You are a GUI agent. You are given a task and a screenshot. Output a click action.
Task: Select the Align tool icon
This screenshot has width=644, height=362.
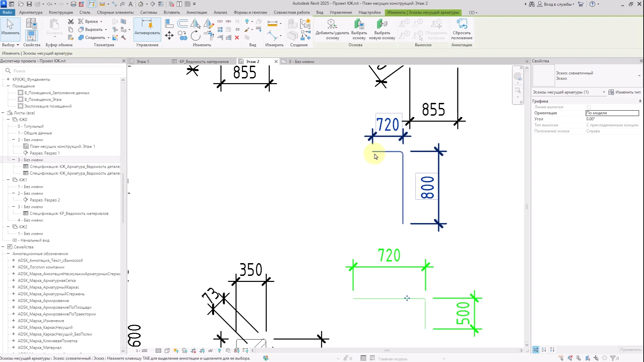click(x=169, y=23)
